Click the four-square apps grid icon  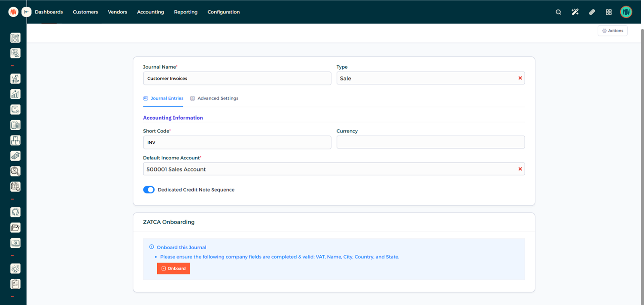(x=608, y=12)
